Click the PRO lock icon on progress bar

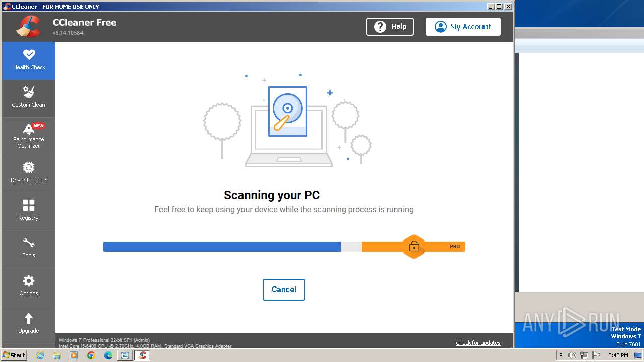(414, 247)
